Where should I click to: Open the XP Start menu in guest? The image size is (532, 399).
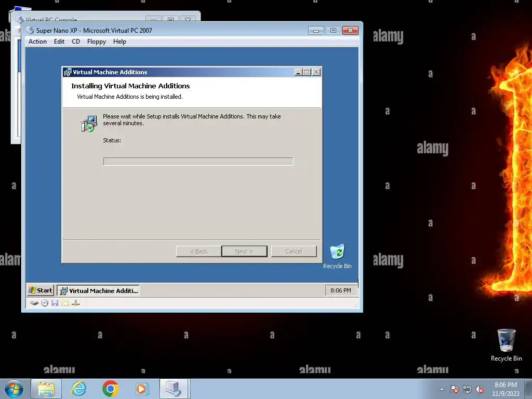coord(41,290)
